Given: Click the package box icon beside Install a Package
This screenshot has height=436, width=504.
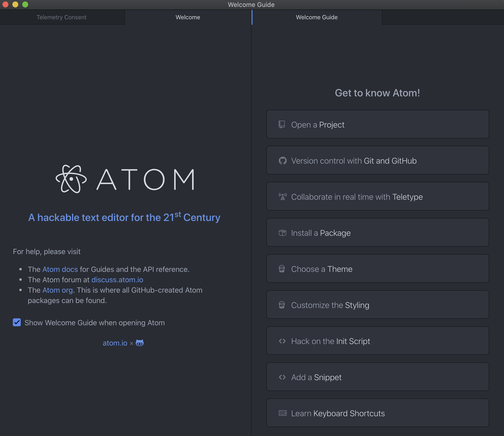Looking at the screenshot, I should tap(282, 233).
